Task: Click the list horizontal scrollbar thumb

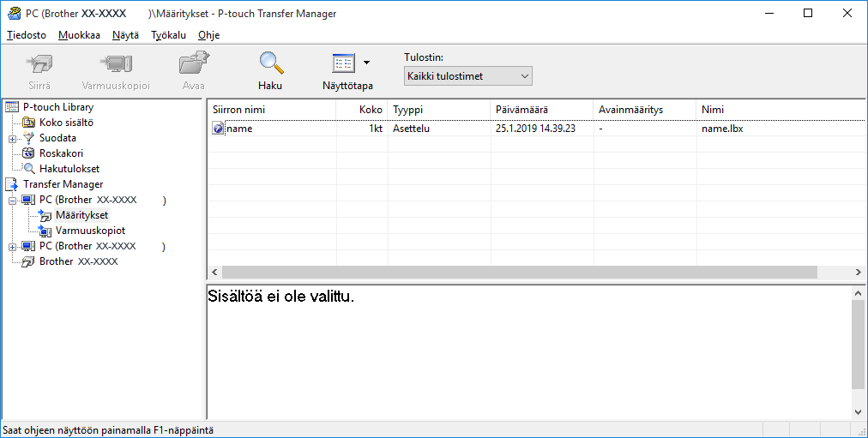Action: (519, 272)
